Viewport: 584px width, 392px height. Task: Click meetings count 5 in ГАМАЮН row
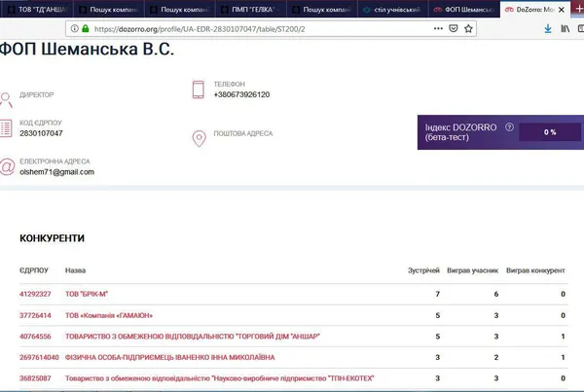(437, 316)
